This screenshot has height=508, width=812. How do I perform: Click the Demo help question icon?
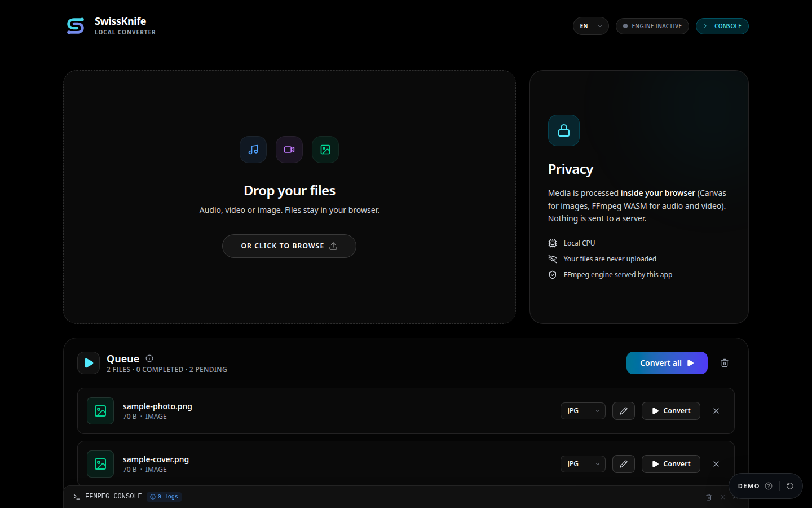tap(769, 486)
